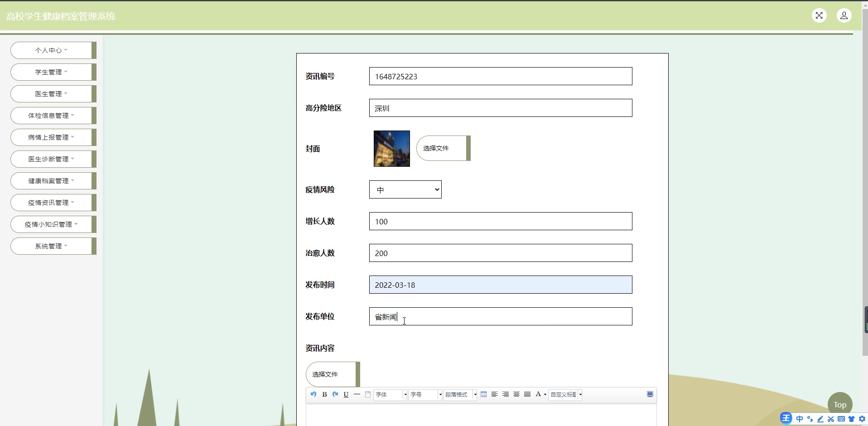Image resolution: width=868 pixels, height=426 pixels.
Task: Center-align the editor text
Action: point(516,394)
